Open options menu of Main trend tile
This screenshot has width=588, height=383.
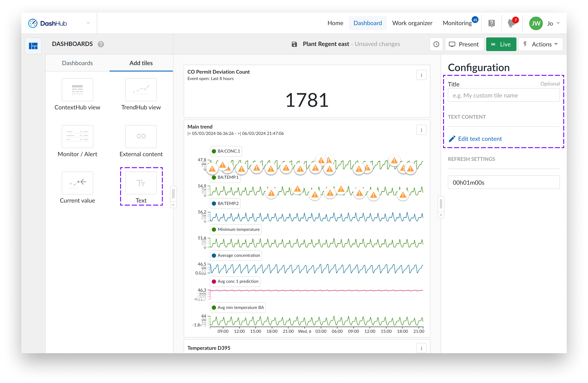[x=421, y=130]
